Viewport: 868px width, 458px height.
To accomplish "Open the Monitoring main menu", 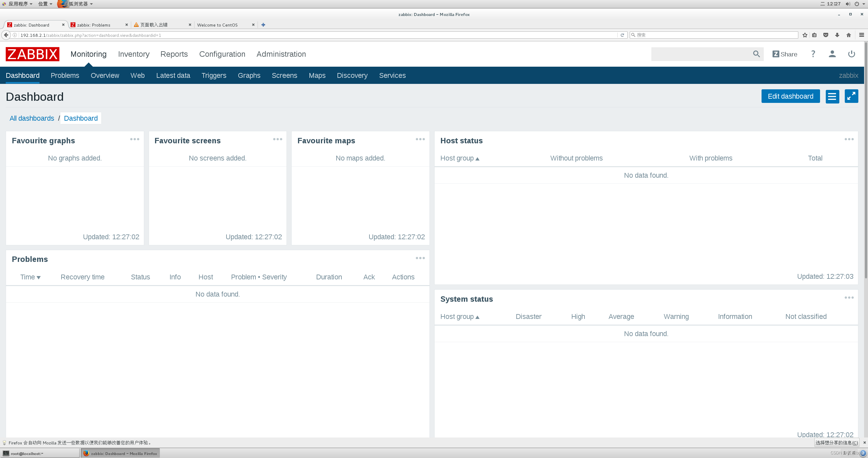I will click(88, 54).
